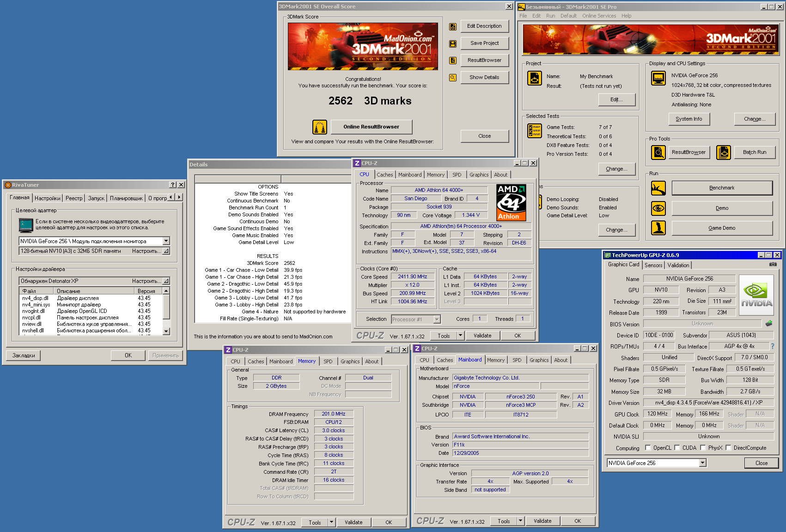Click the Batch Run button
Screen dimensions: 786x532
coord(755,152)
